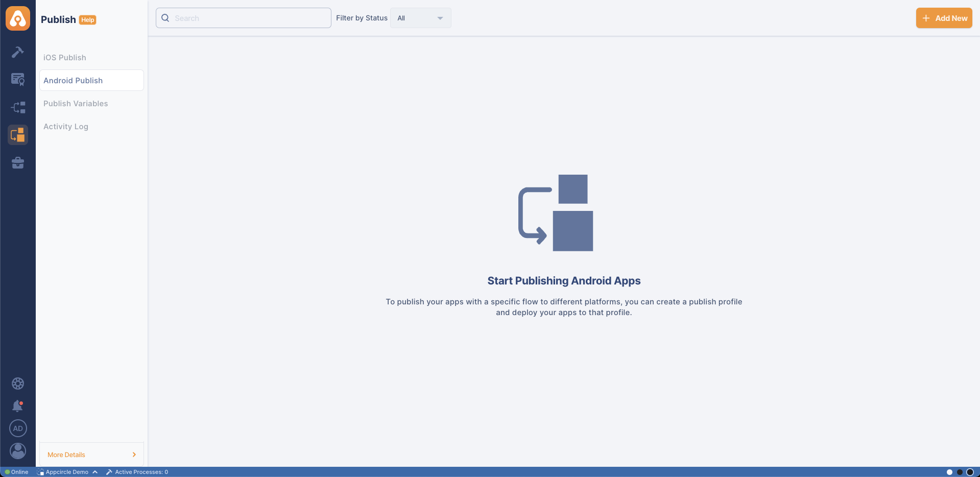Open the Publish module icon in sidebar
Image resolution: width=980 pixels, height=477 pixels.
pos(18,135)
